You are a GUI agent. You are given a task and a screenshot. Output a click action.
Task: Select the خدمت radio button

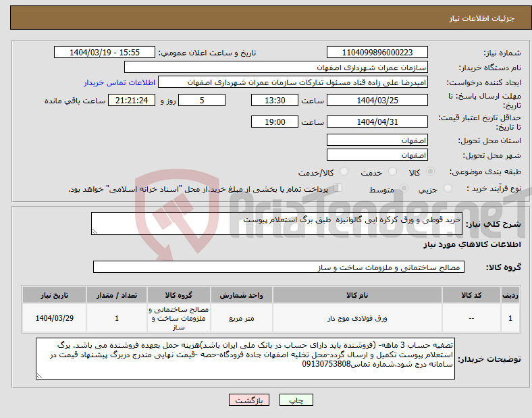392,172
